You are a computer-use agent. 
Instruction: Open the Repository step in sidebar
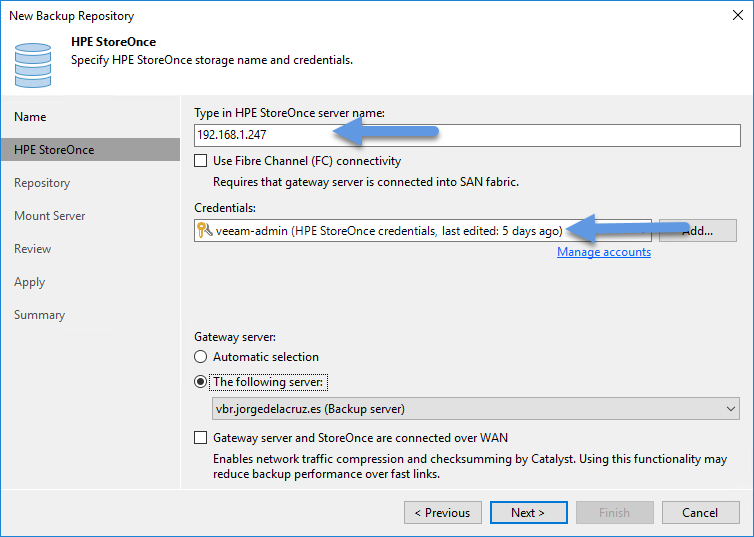tap(42, 183)
